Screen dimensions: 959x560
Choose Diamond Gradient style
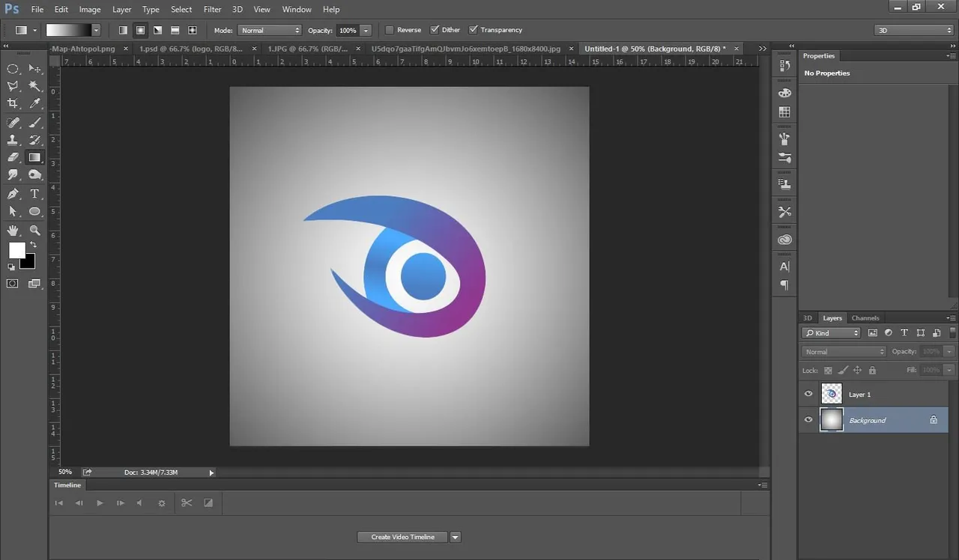(192, 30)
